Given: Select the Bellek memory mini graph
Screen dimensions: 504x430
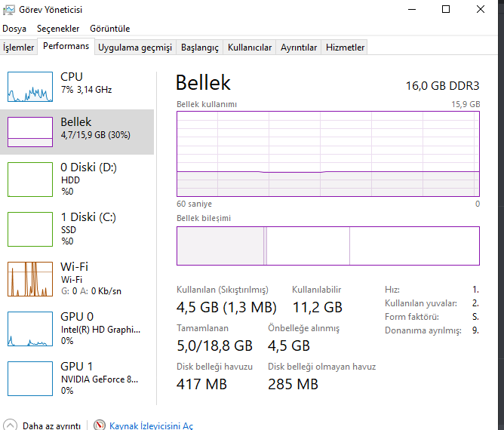Looking at the screenshot, I should click(30, 132).
